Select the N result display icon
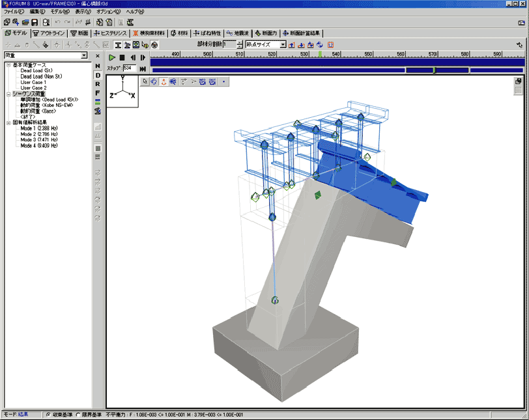529x420 pixels. (98, 66)
